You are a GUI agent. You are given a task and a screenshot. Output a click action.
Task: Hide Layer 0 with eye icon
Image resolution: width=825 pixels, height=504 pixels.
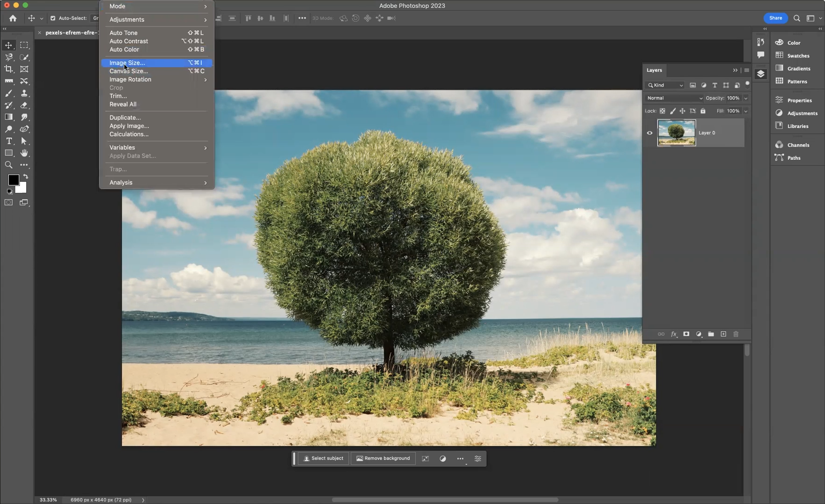tap(649, 133)
